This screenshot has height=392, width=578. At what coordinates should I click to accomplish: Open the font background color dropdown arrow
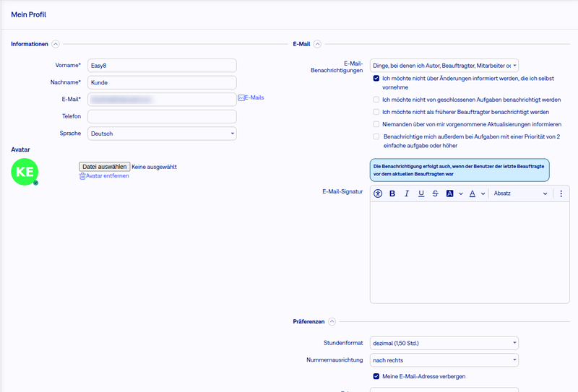click(461, 193)
